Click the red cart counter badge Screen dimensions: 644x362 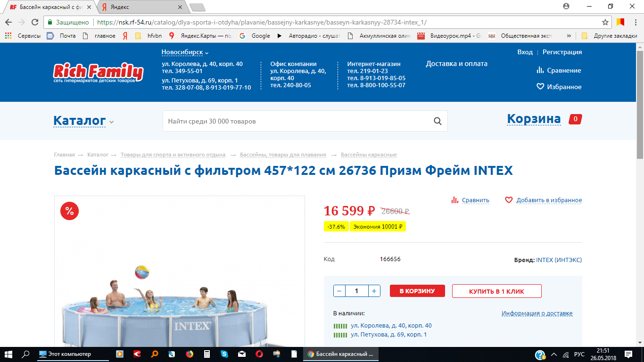(575, 119)
